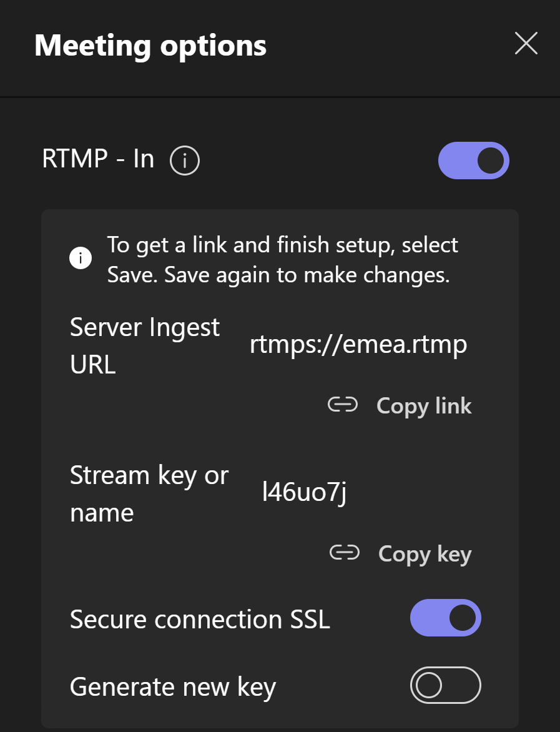
Task: Click the link glyph above the Copy key label
Action: 343,553
